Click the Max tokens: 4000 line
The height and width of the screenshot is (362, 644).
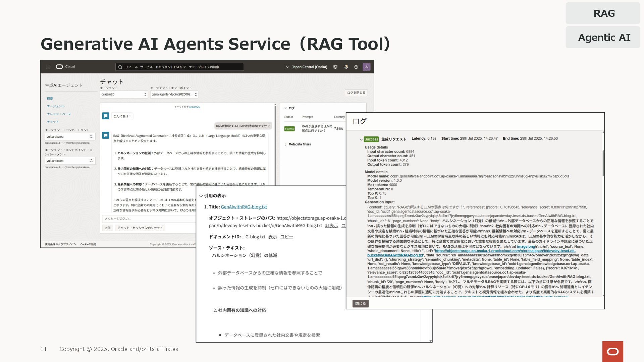coord(382,185)
